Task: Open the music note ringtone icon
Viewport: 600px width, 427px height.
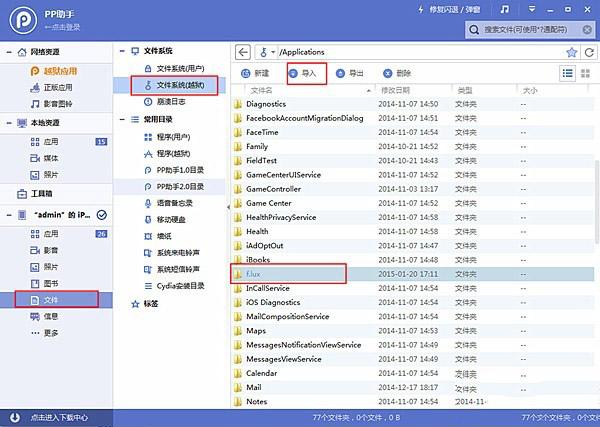Action: 505,10
